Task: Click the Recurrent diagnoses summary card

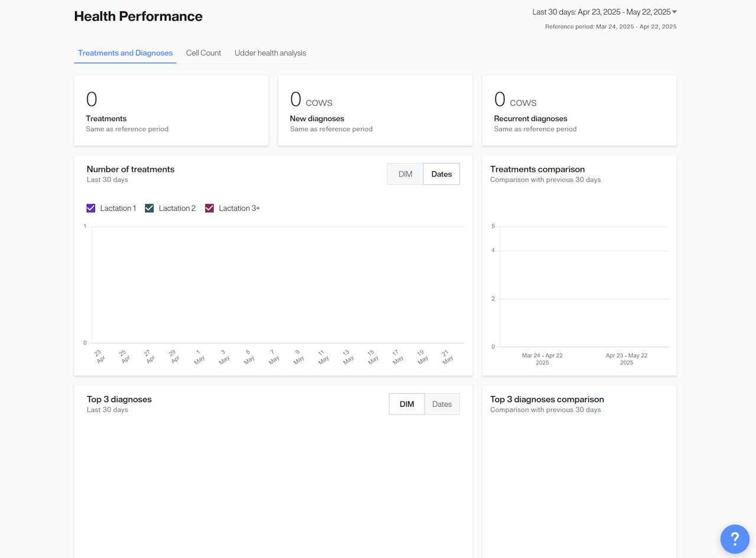Action: (x=579, y=110)
